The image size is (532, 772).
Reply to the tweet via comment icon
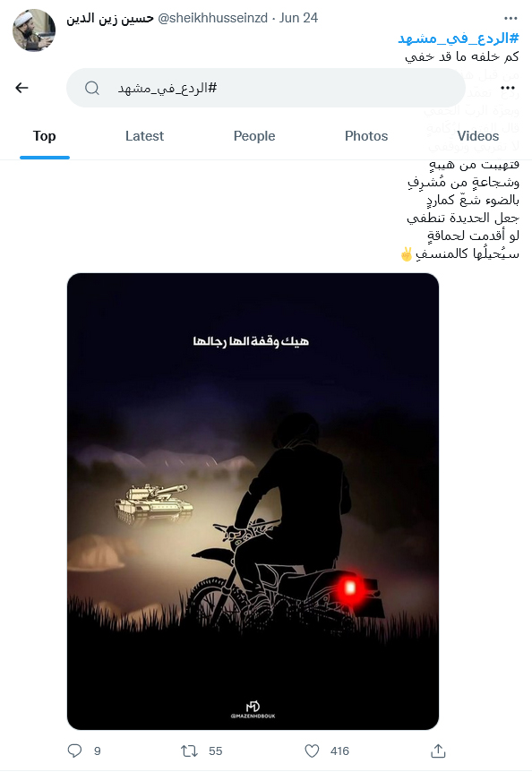pyautogui.click(x=74, y=751)
